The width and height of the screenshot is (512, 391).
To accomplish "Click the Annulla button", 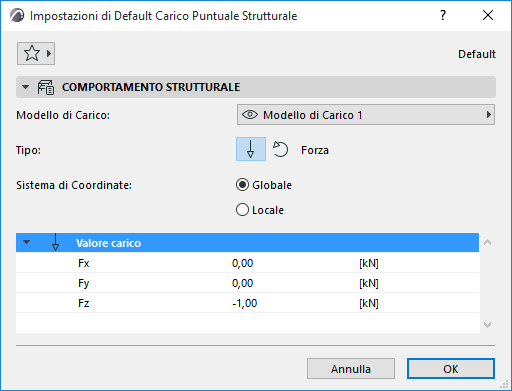I will [x=351, y=369].
